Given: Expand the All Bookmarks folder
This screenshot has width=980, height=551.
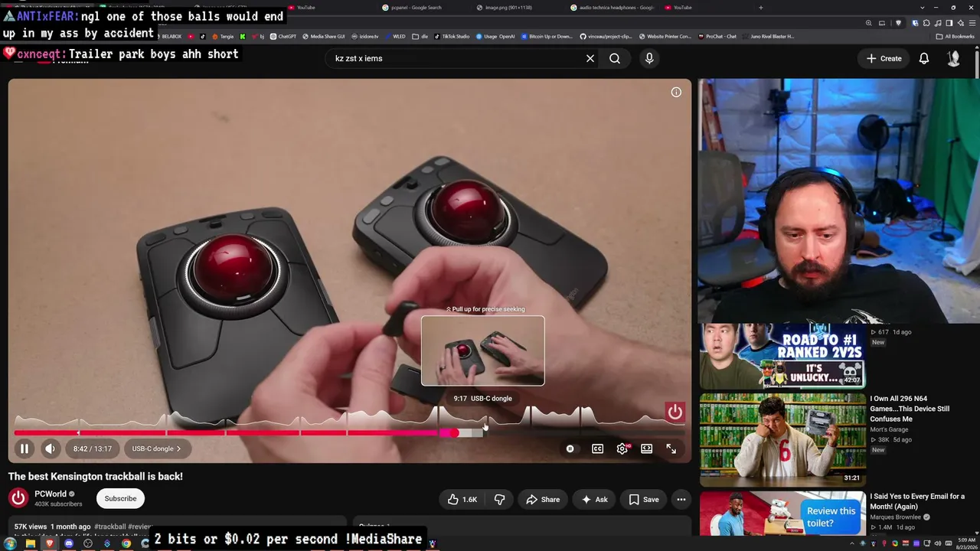Looking at the screenshot, I should point(955,36).
